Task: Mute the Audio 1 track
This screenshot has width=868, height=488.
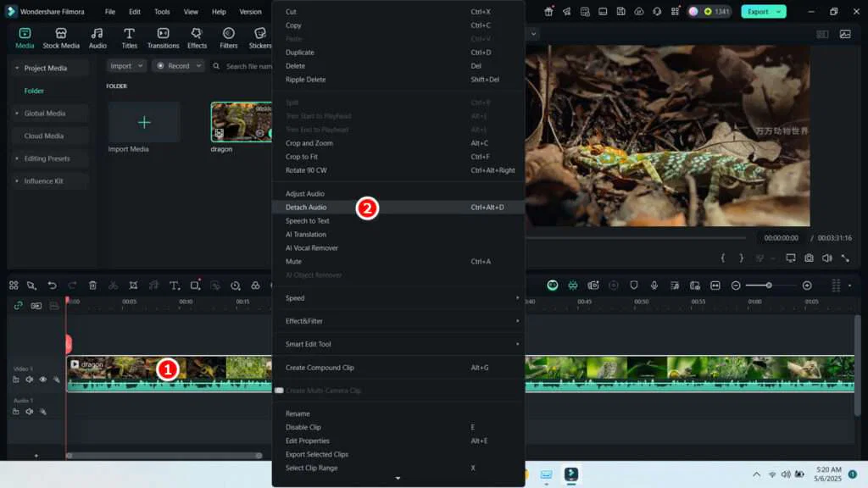Action: point(30,411)
